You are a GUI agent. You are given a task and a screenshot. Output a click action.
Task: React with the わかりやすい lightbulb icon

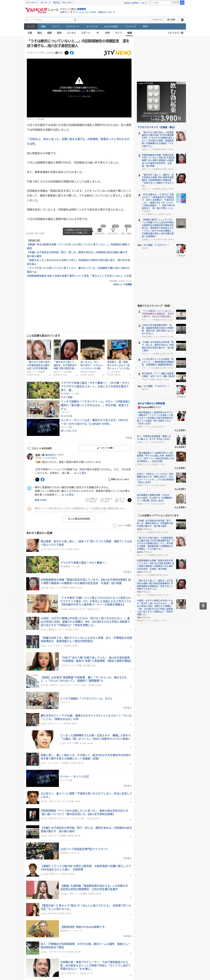click(x=114, y=229)
